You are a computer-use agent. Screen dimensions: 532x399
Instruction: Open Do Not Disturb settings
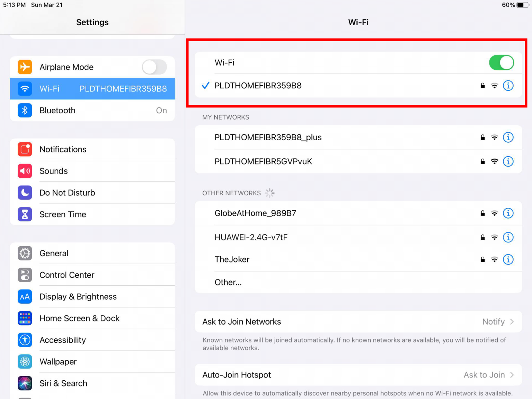tap(67, 193)
